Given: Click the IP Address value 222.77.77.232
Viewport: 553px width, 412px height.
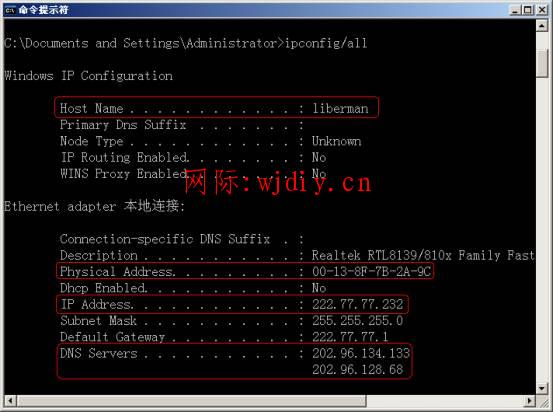Looking at the screenshot, I should [358, 304].
